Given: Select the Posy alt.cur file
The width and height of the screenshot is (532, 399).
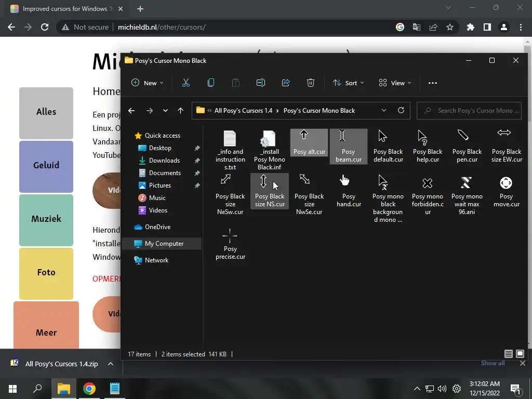Looking at the screenshot, I should tap(309, 142).
